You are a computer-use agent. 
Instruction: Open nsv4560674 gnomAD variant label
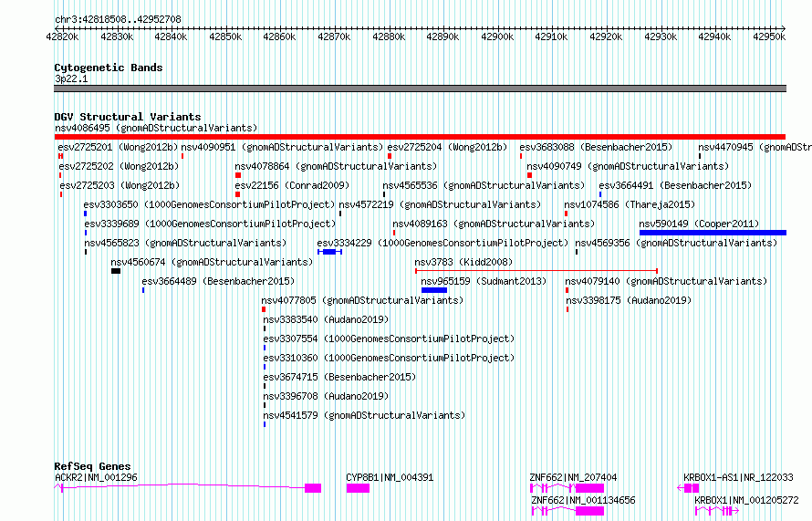pyautogui.click(x=212, y=262)
